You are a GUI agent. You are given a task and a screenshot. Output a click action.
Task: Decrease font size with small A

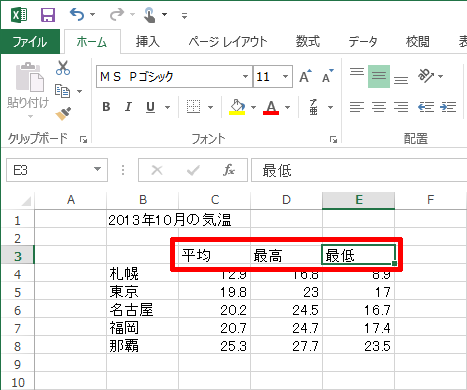coord(327,76)
